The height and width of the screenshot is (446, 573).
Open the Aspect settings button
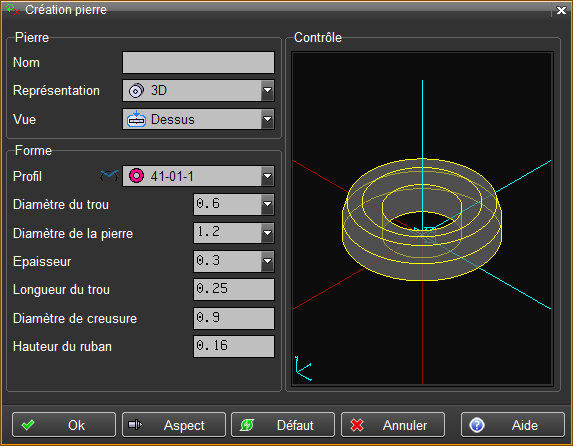[174, 425]
